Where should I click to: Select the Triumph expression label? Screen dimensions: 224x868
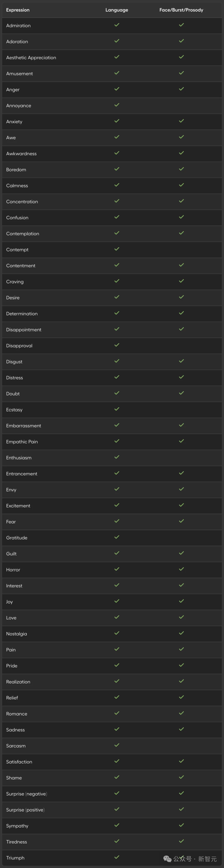(15, 858)
